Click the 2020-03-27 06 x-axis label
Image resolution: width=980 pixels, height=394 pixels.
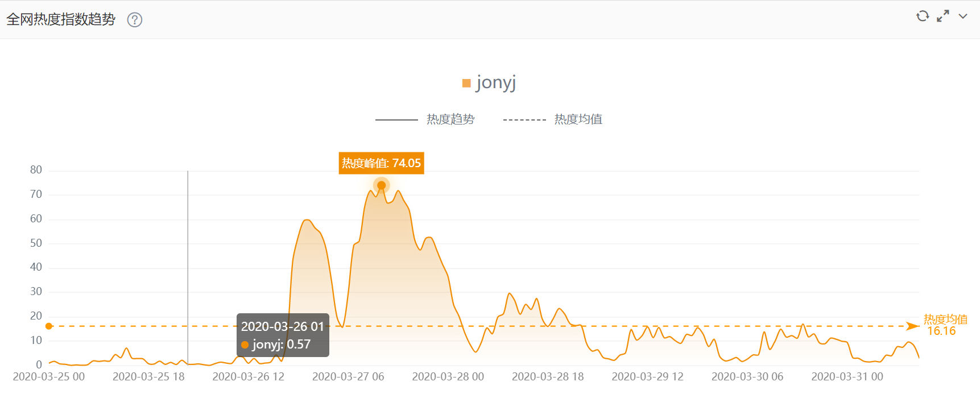(348, 376)
